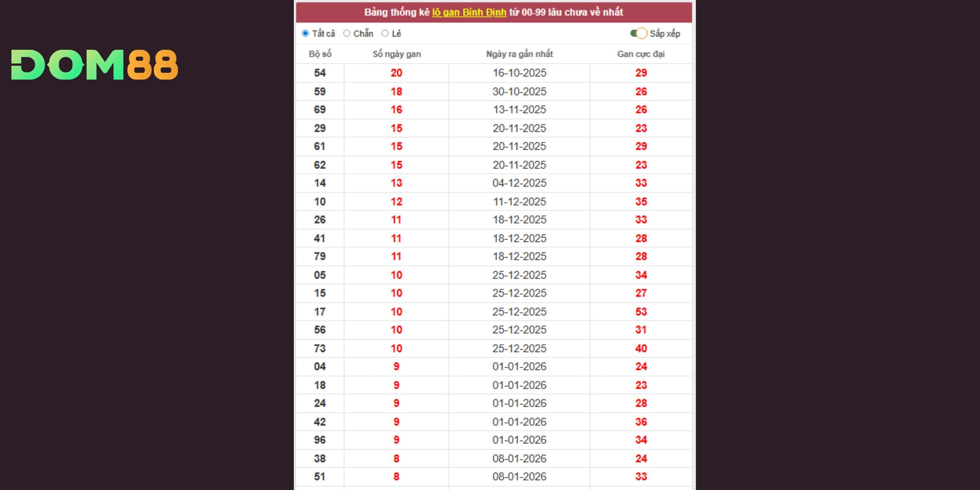Click the 'Số ngày gan' column header

pos(396,54)
